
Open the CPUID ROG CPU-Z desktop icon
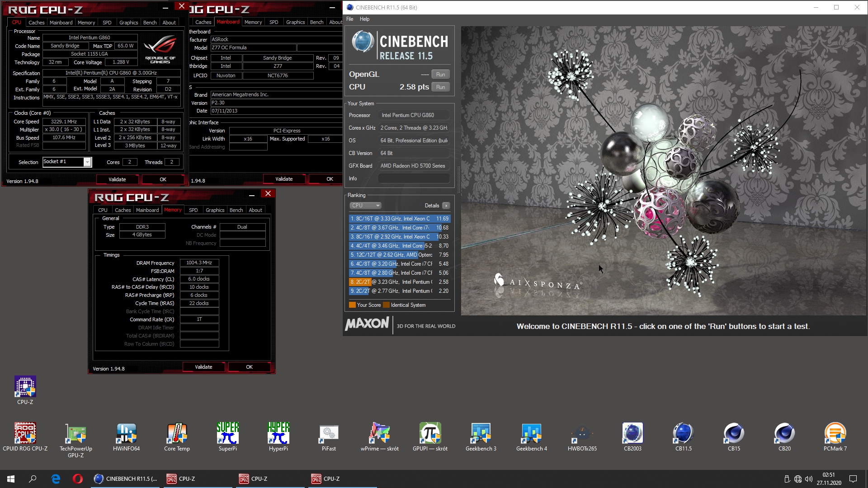click(25, 436)
